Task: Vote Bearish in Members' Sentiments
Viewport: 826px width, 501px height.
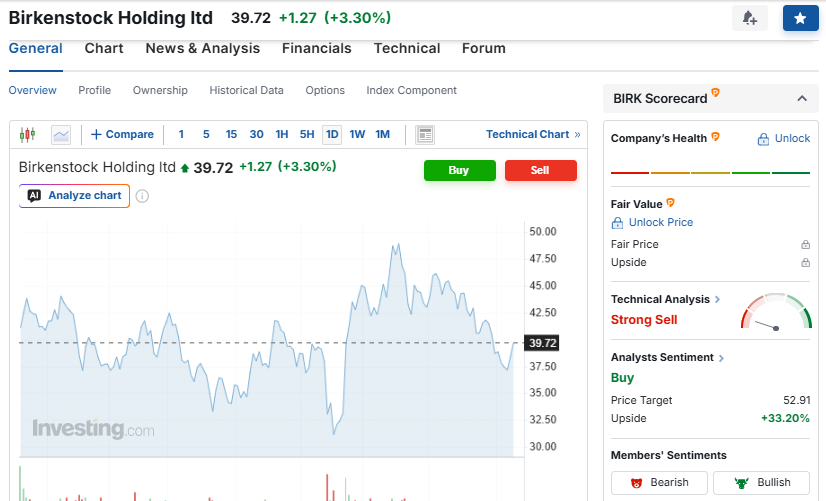Action: 659,483
